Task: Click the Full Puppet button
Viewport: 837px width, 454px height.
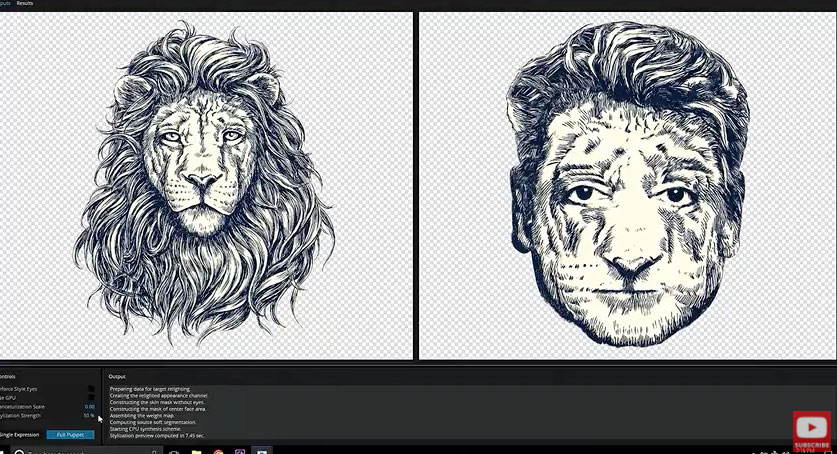Action: (x=70, y=435)
